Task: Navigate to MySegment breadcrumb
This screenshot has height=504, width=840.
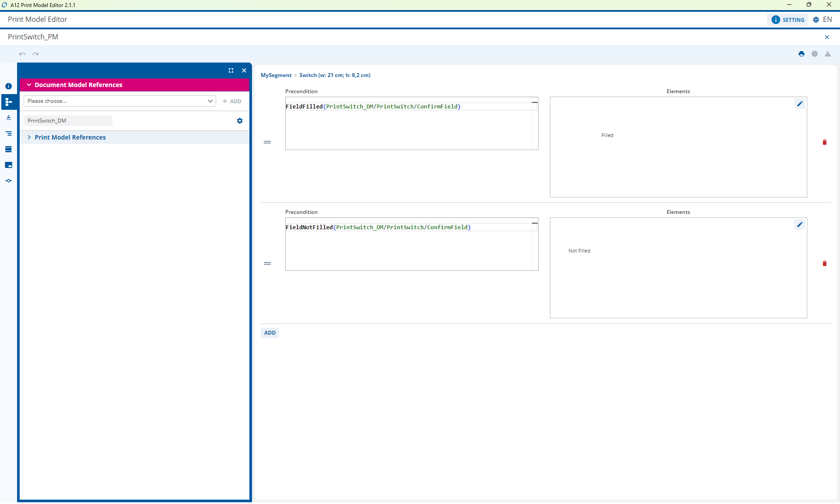Action: point(276,75)
